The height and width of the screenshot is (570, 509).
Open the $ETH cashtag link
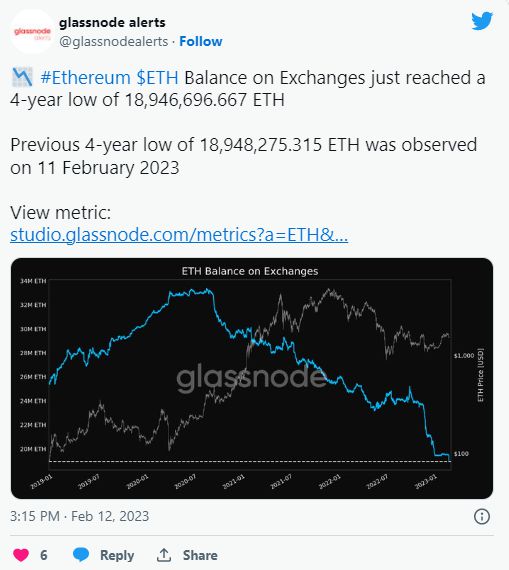pos(157,78)
